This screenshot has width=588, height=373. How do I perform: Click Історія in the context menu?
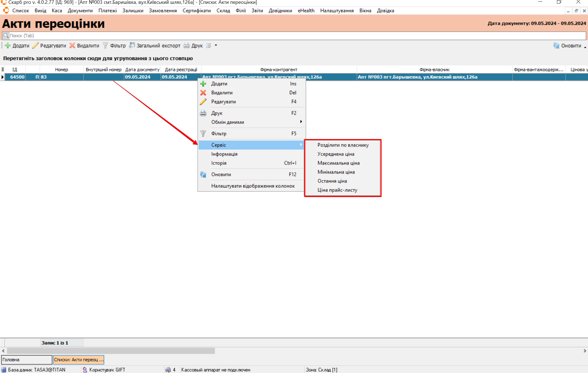click(219, 163)
